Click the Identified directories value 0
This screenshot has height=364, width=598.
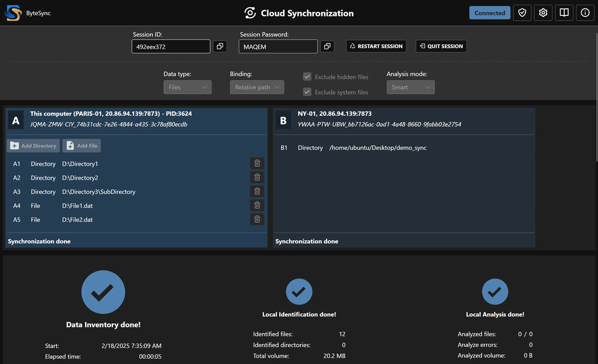[x=344, y=345]
